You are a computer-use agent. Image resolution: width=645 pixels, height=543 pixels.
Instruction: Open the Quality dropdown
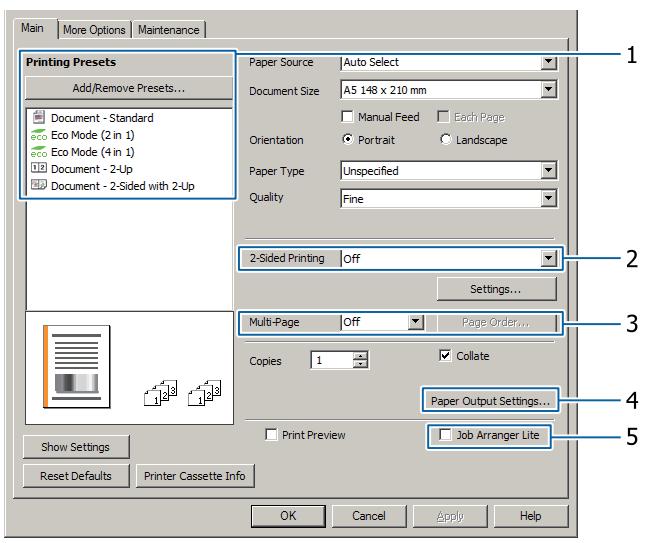[x=548, y=198]
